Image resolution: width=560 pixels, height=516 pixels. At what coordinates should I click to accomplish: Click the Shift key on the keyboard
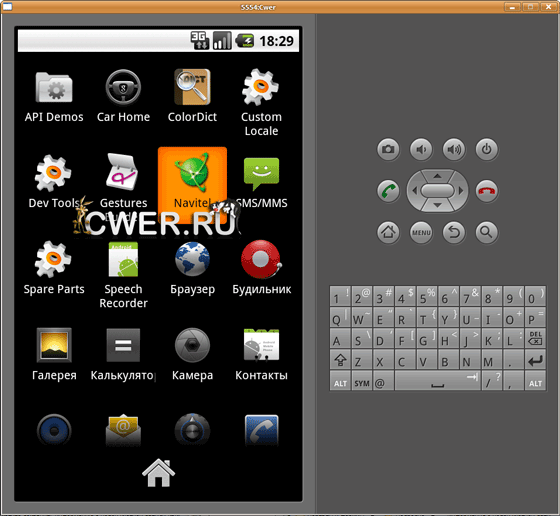(x=340, y=360)
